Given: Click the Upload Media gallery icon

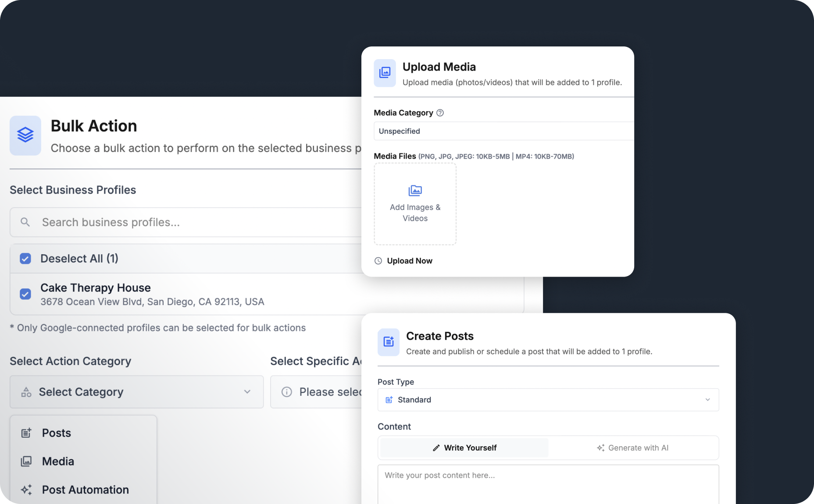Looking at the screenshot, I should point(385,73).
